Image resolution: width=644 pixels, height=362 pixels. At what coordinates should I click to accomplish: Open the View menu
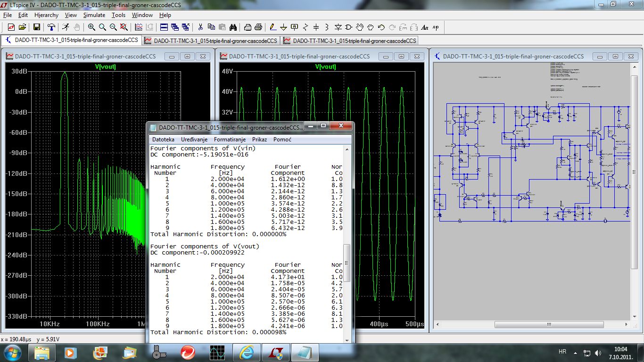click(71, 15)
